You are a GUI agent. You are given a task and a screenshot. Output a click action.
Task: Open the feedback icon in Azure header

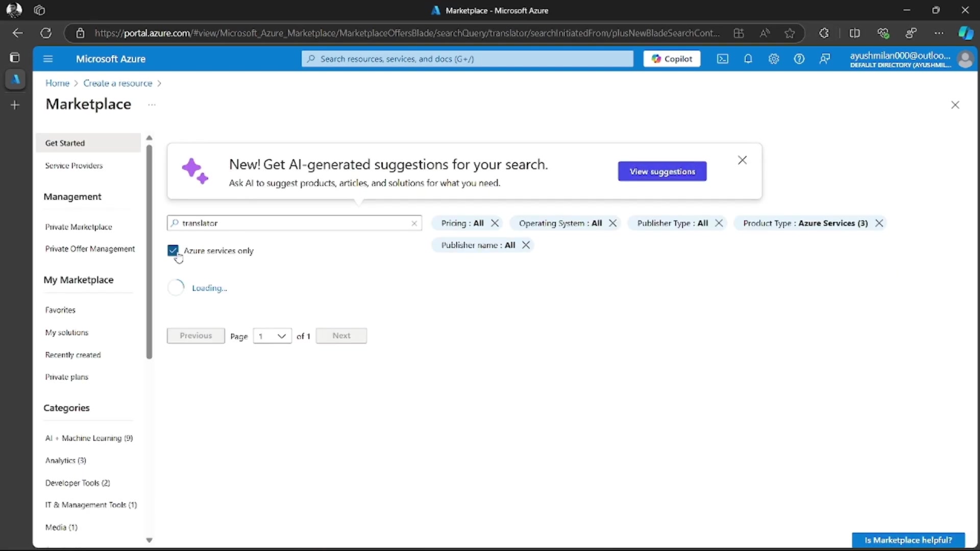coord(825,59)
